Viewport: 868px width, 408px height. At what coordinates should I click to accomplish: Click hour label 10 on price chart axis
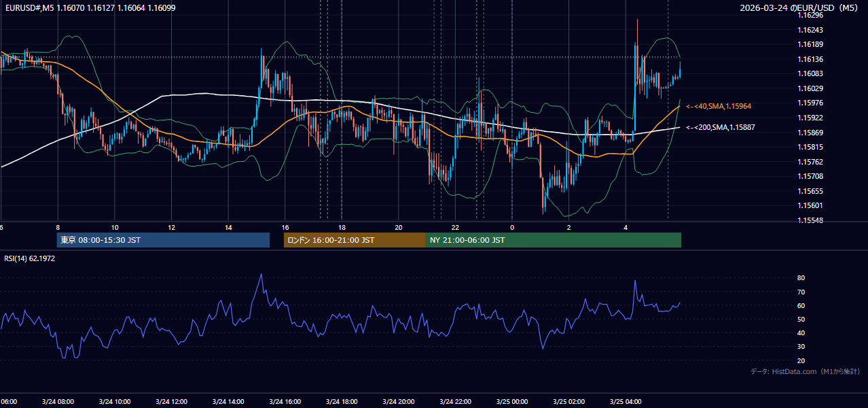click(x=115, y=227)
